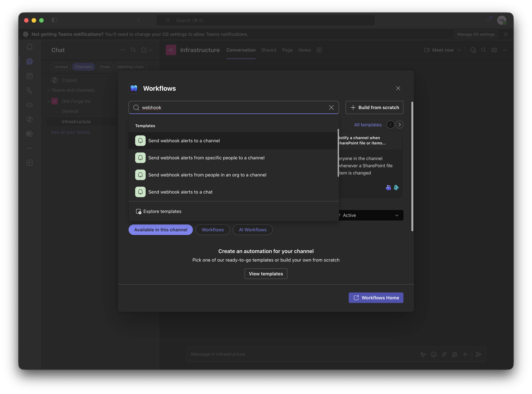This screenshot has height=394, width=532.
Task: Collapse Teams and channels section
Action: coord(49,90)
